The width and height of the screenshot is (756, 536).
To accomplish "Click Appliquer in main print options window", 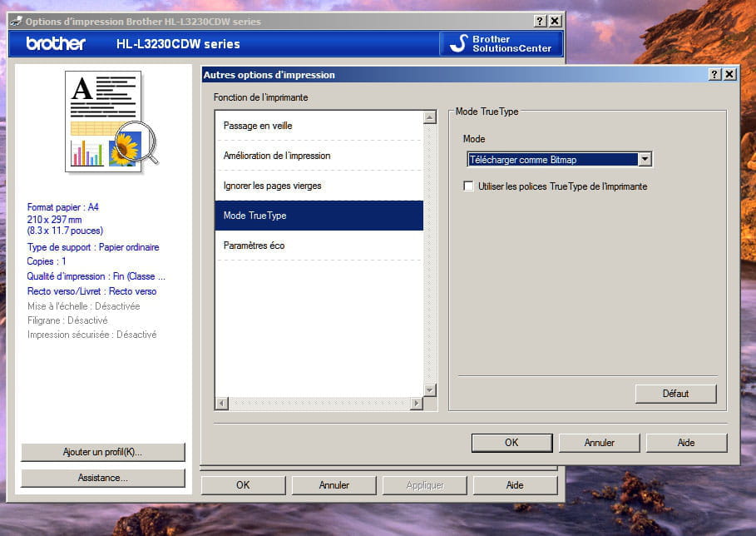I will [425, 485].
